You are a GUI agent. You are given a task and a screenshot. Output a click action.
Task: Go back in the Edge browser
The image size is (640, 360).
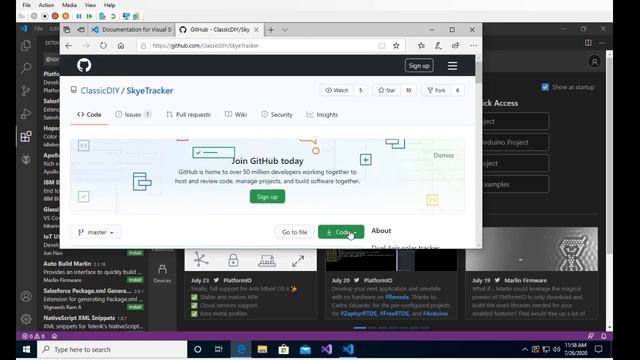point(69,46)
